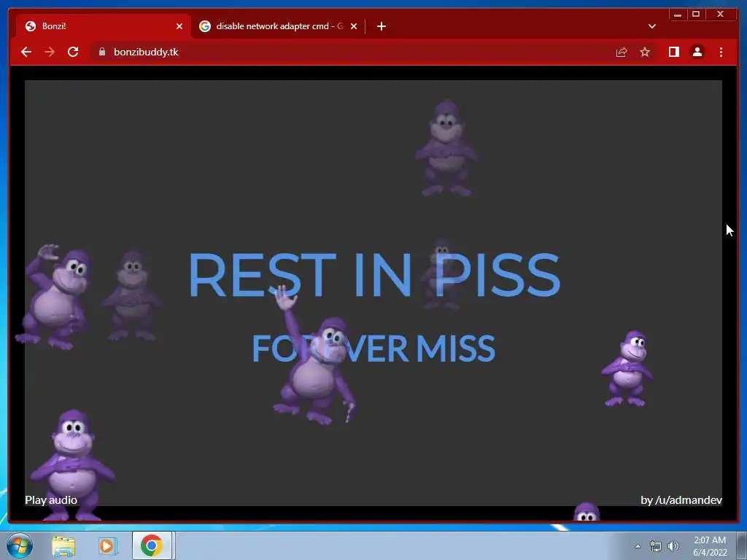
Task: Click the Show desktop strip
Action: click(x=742, y=545)
